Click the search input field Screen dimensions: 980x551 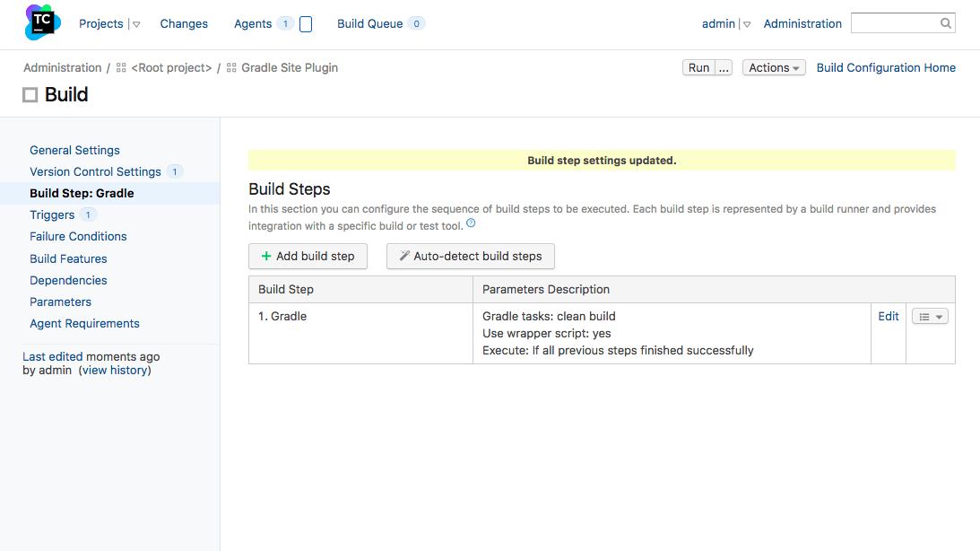(x=894, y=23)
